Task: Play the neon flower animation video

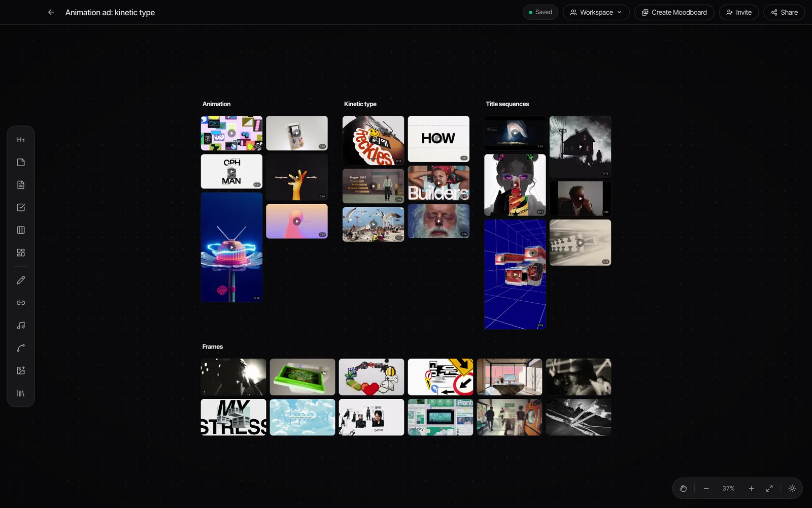Action: pos(231,247)
